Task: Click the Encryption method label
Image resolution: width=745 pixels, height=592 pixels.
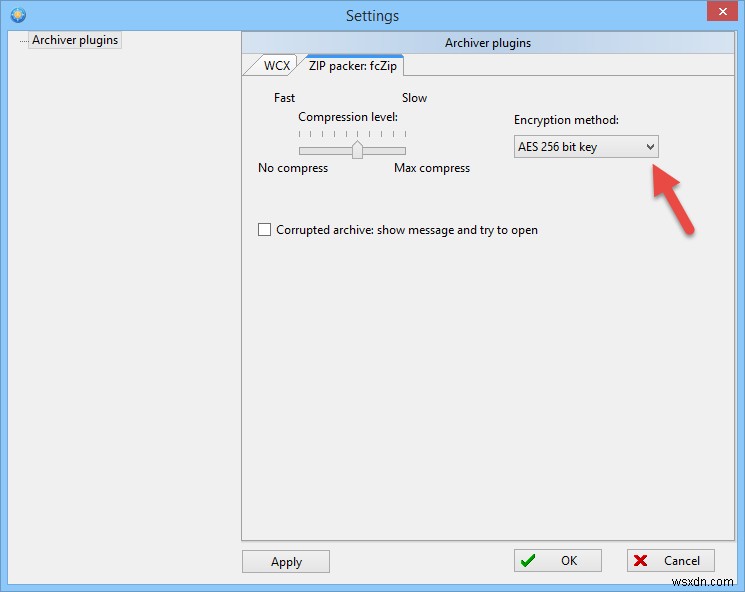Action: click(x=566, y=120)
